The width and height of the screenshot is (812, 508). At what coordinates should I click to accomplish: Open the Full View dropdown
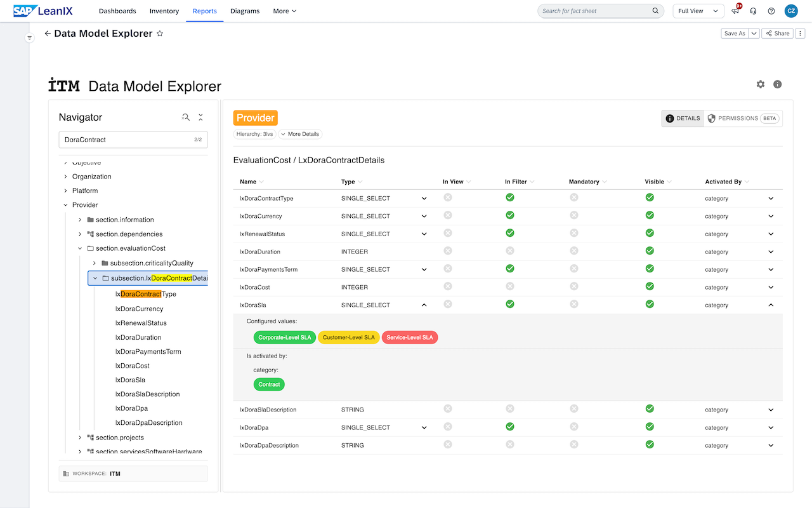pyautogui.click(x=698, y=11)
